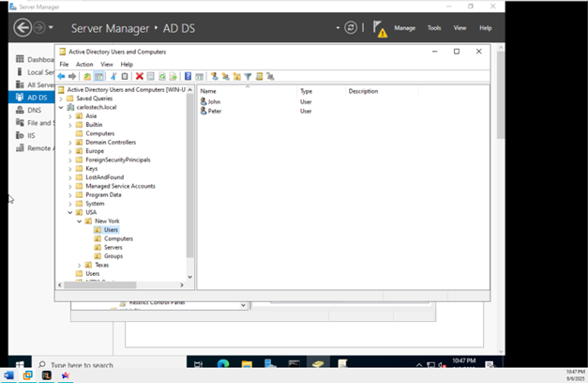Select Domain Controllers in the tree
Viewport: 588px width, 383px height.
[x=111, y=142]
